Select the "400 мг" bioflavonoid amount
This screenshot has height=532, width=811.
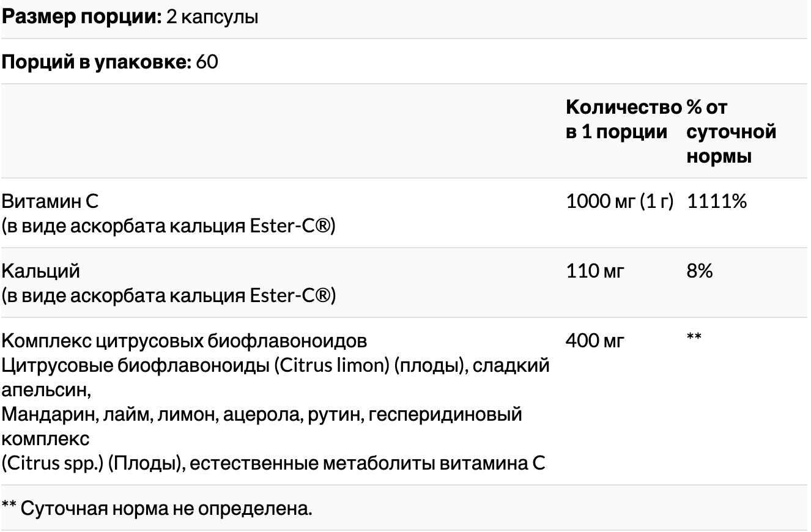(595, 341)
